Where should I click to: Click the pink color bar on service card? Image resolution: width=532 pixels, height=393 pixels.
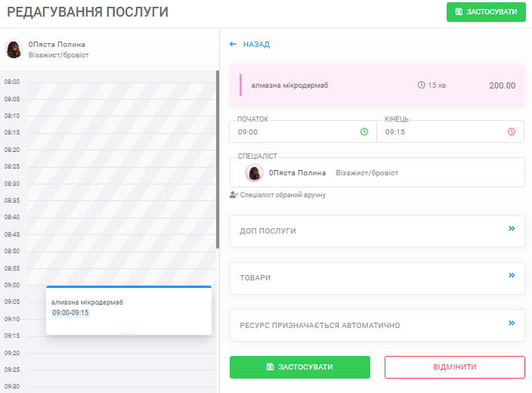[x=240, y=85]
